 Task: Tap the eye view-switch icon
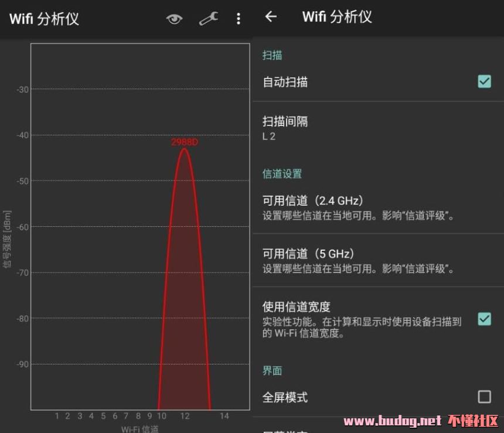(174, 19)
